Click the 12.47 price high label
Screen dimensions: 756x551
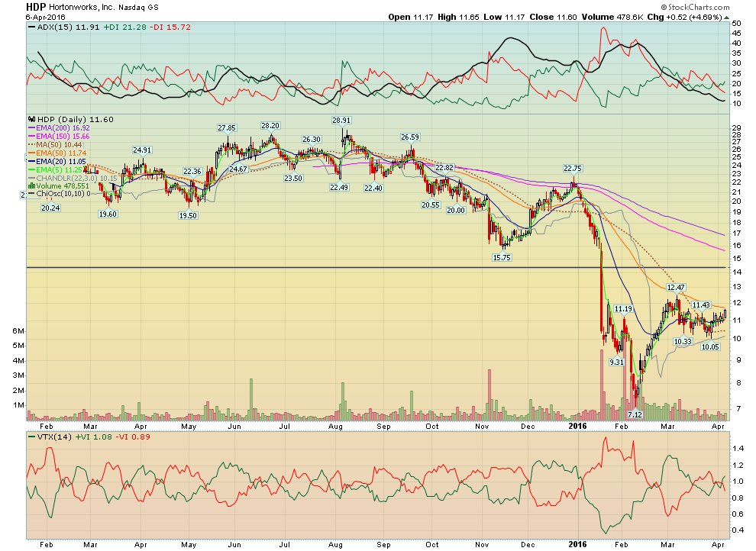click(x=676, y=288)
